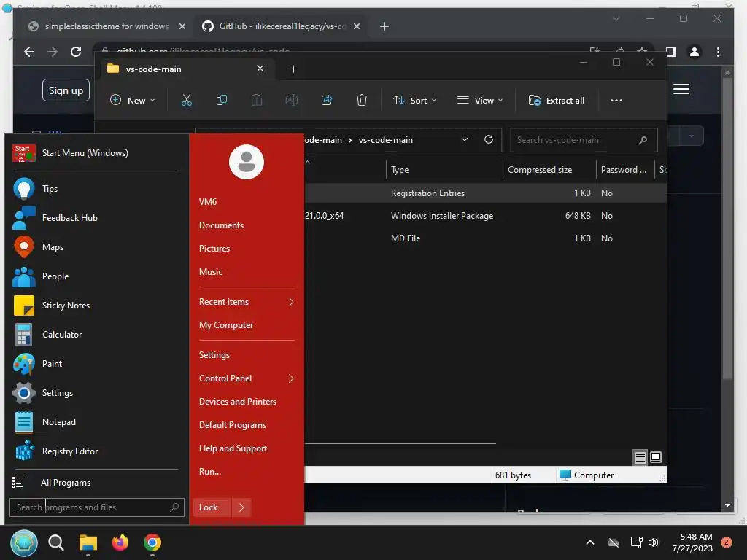The width and height of the screenshot is (747, 560).
Task: Open the Sort dropdown menu
Action: (x=414, y=101)
